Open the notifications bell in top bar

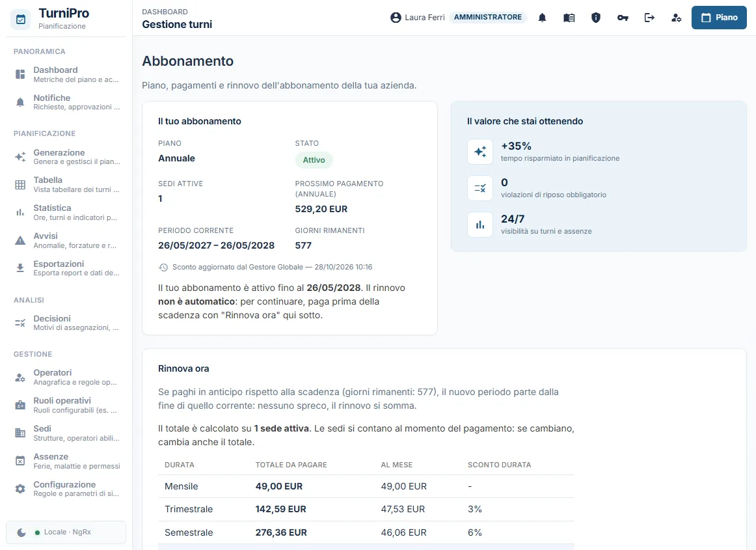click(543, 18)
